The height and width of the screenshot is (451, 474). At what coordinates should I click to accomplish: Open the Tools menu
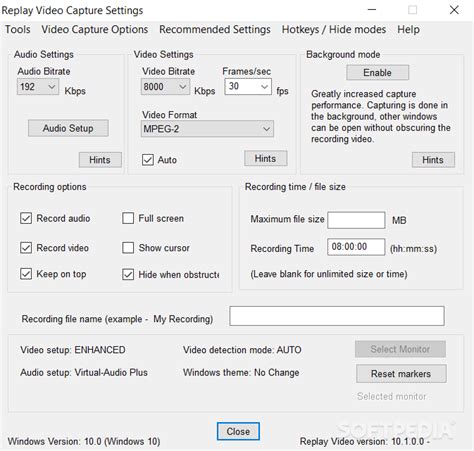[x=18, y=29]
